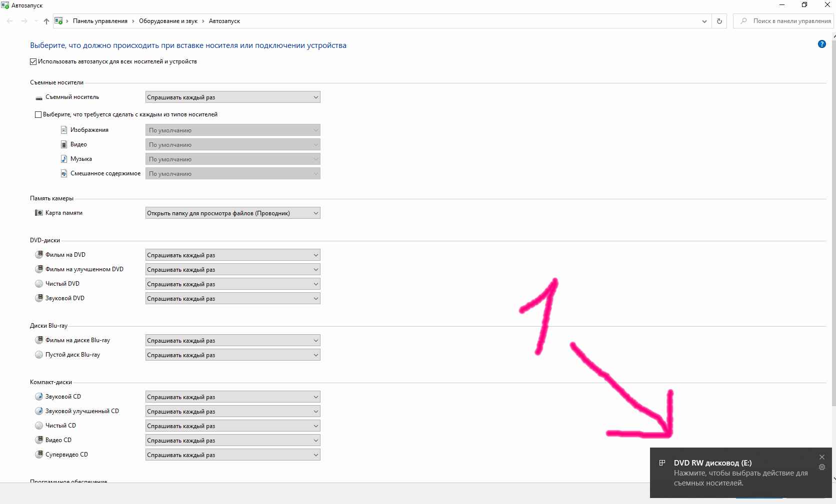The image size is (836, 504).
Task: Open Фильм на улучшенном DVD dropdown
Action: [233, 270]
